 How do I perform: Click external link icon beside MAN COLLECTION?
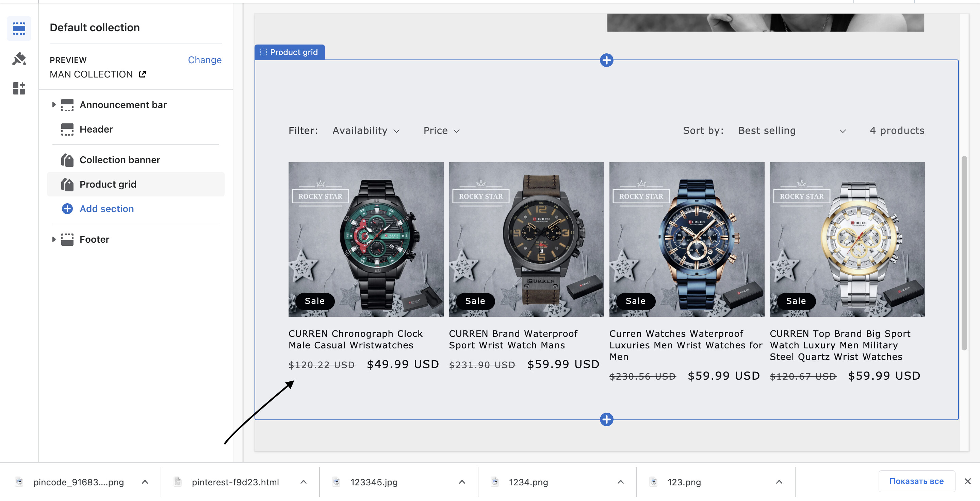[x=142, y=74]
